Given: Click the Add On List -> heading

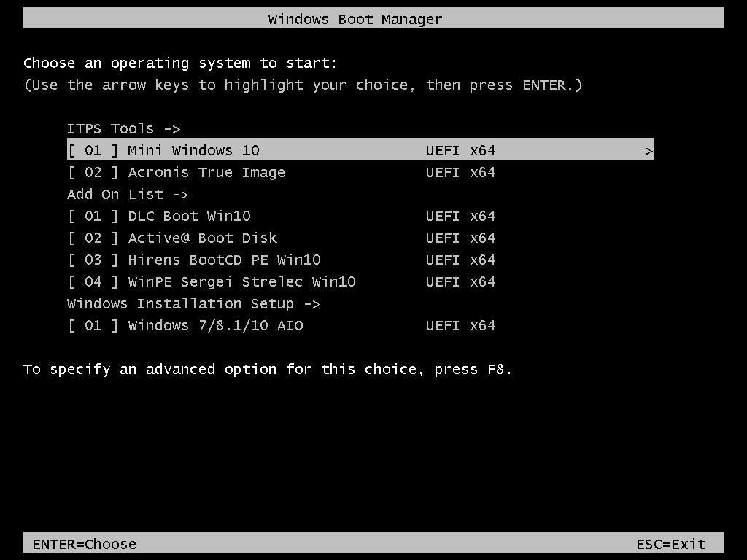Looking at the screenshot, I should tap(128, 194).
